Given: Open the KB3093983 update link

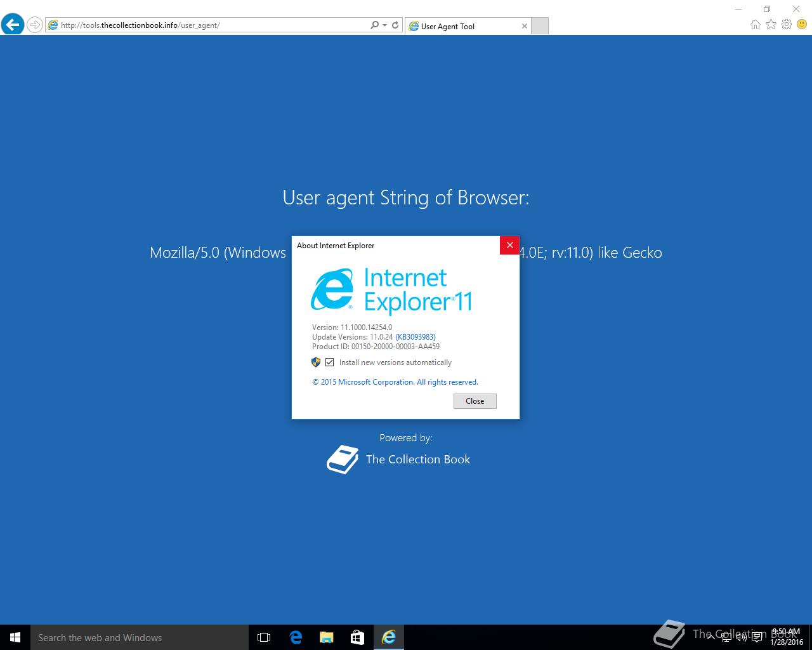Looking at the screenshot, I should point(416,337).
